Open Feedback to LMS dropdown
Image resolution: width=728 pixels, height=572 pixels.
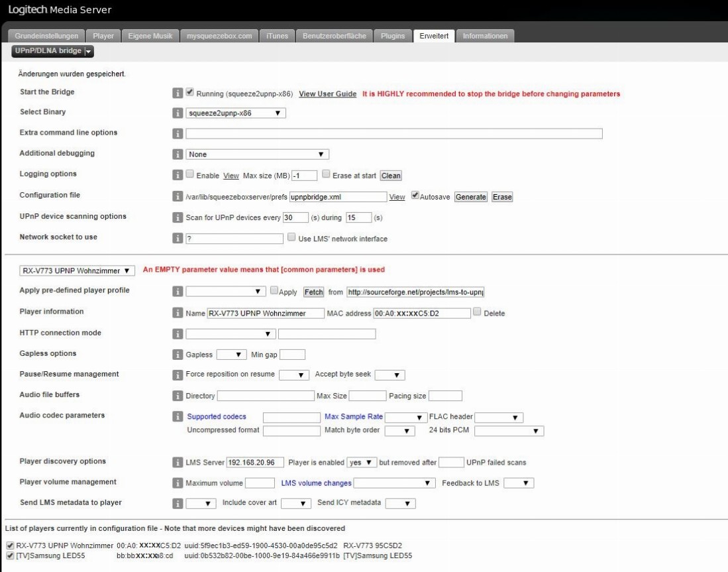(x=519, y=483)
